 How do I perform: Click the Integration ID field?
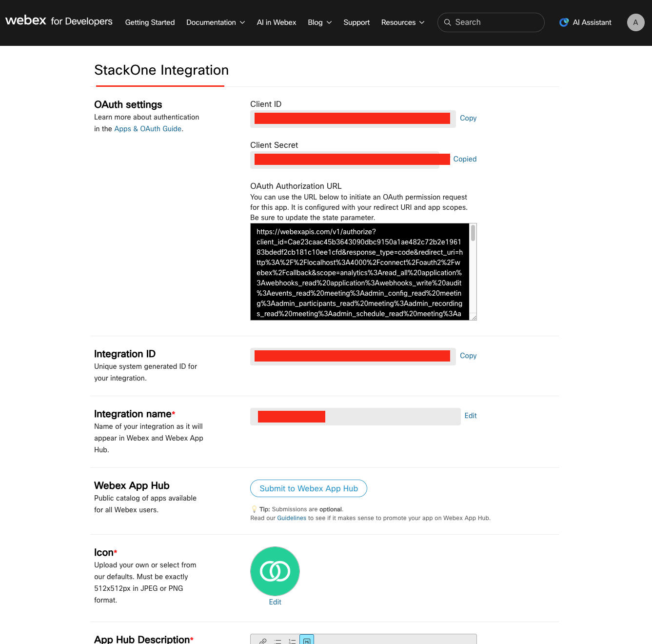353,356
